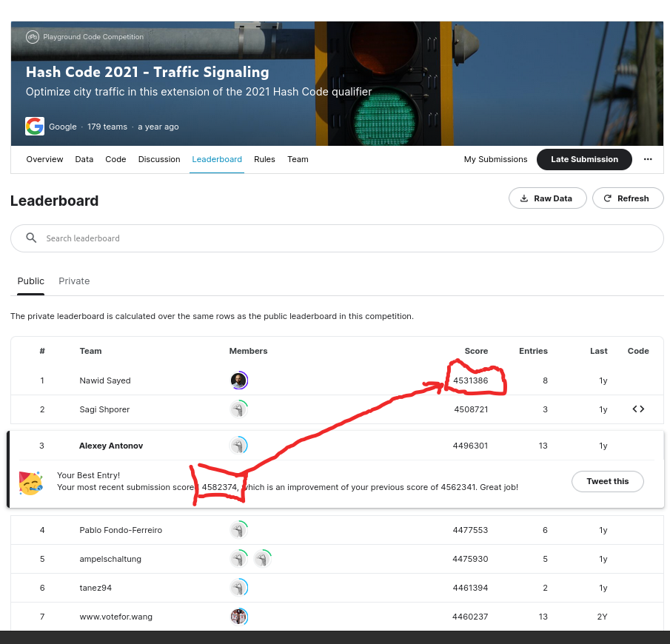670x644 pixels.
Task: Switch to the Private leaderboard tab
Action: click(74, 281)
